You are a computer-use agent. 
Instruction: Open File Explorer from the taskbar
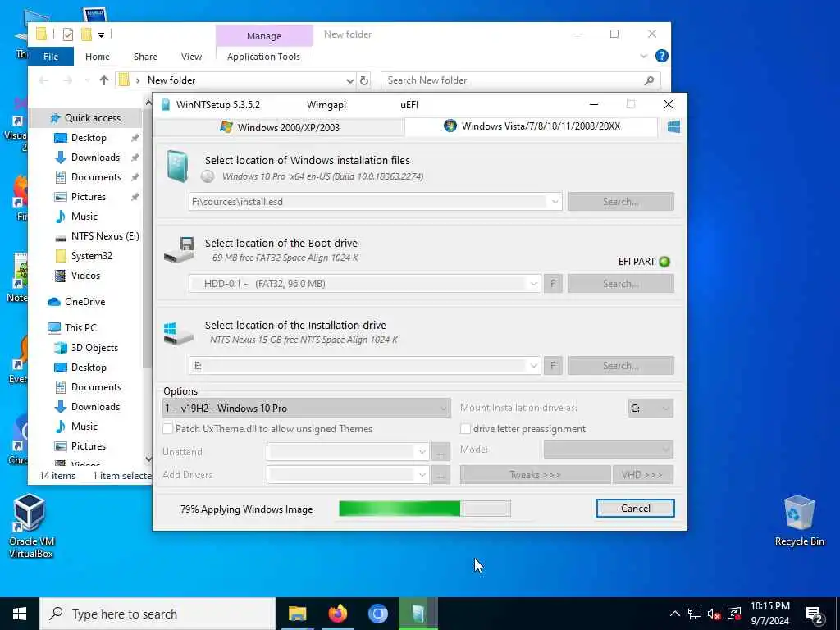coord(297,614)
